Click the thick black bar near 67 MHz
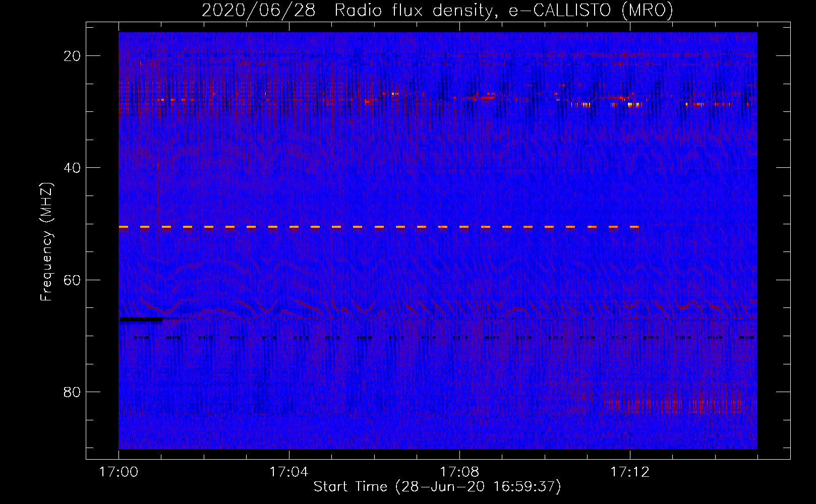 [x=141, y=320]
